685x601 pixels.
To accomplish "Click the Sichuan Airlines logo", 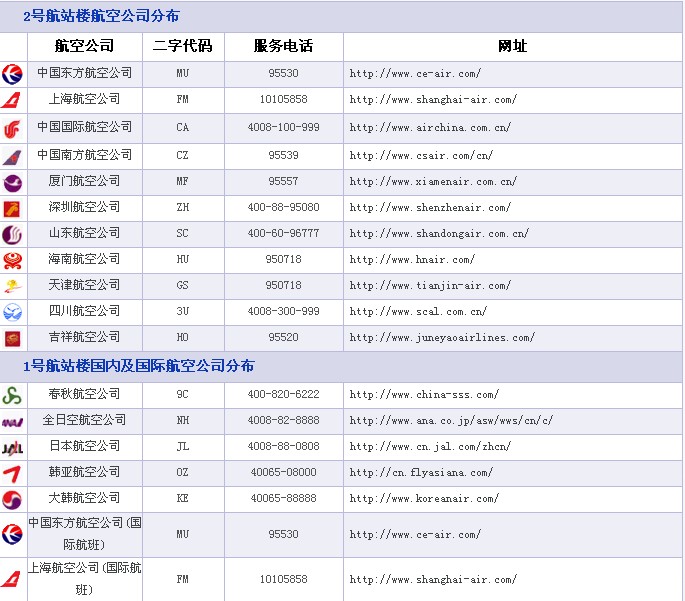I will click(12, 313).
